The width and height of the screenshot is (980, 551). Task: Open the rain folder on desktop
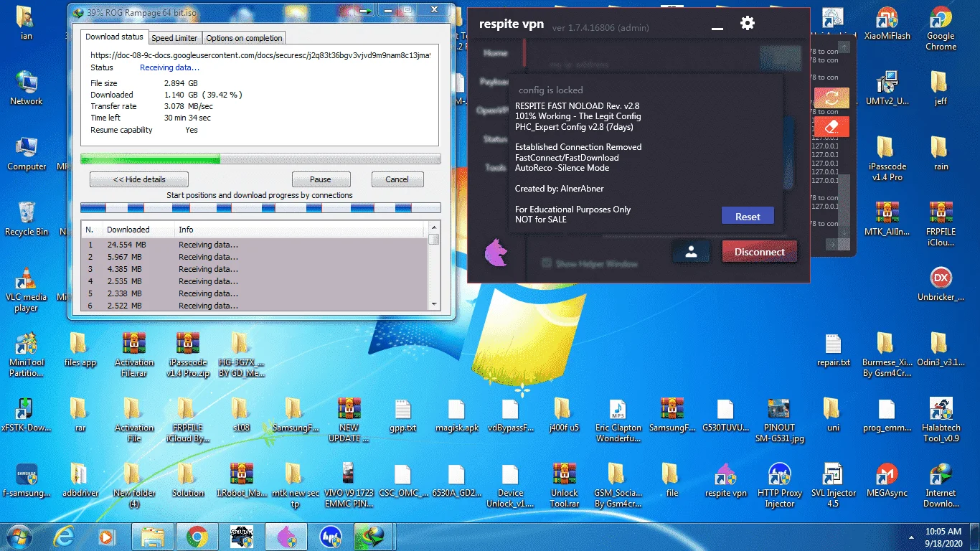click(941, 154)
